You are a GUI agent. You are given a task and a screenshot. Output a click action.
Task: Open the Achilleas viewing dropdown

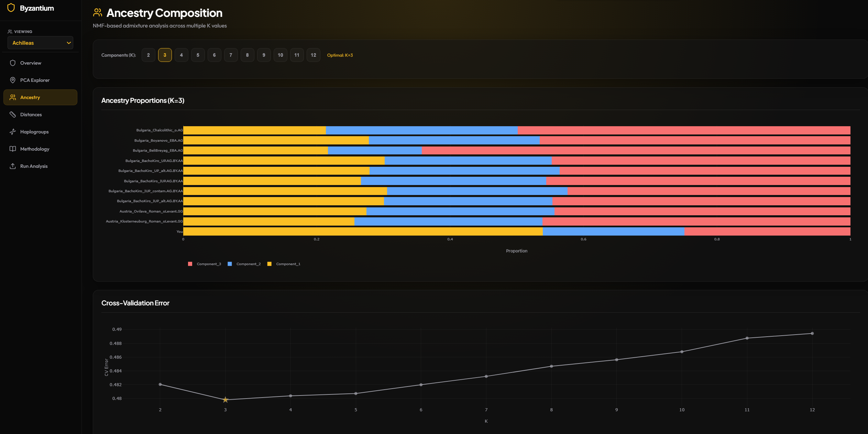[40, 43]
